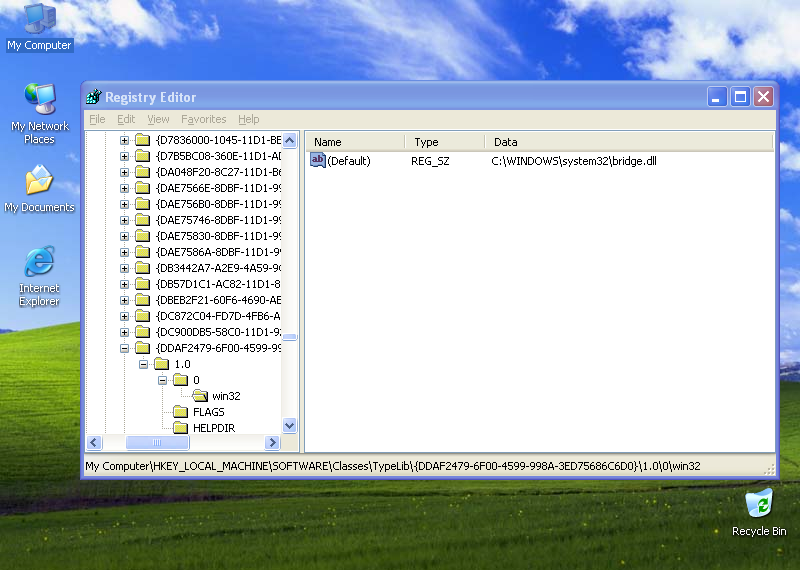Screen dimensions: 800x570
Task: Open the My Computer desktop icon
Action: pos(39,20)
